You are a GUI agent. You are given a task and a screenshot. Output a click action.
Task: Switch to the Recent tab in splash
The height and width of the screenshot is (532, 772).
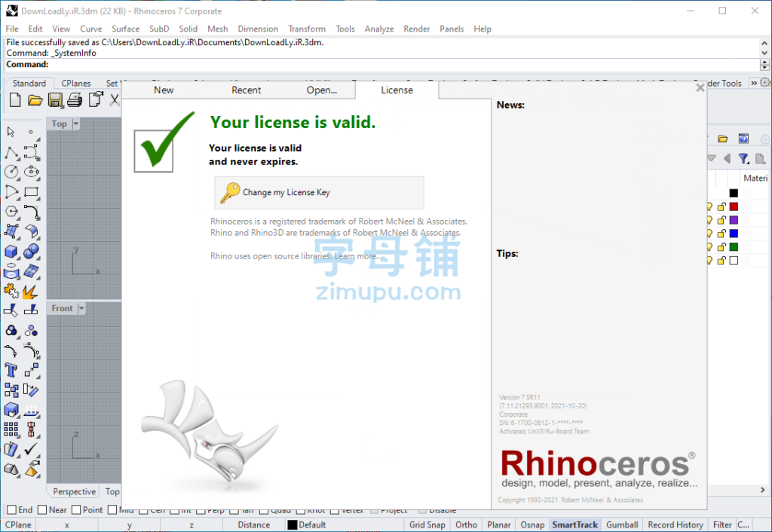coord(247,90)
